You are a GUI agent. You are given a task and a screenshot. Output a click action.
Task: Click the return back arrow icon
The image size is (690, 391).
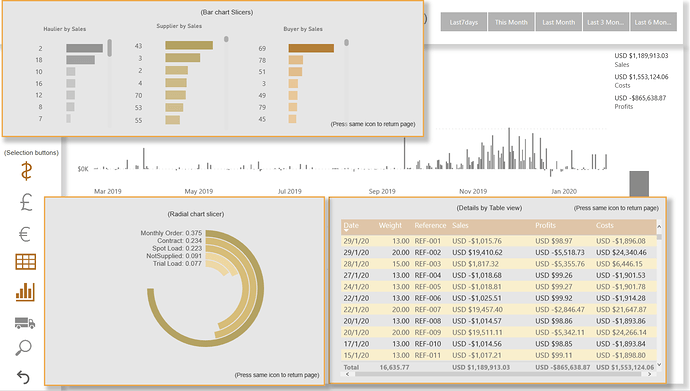[x=23, y=377]
